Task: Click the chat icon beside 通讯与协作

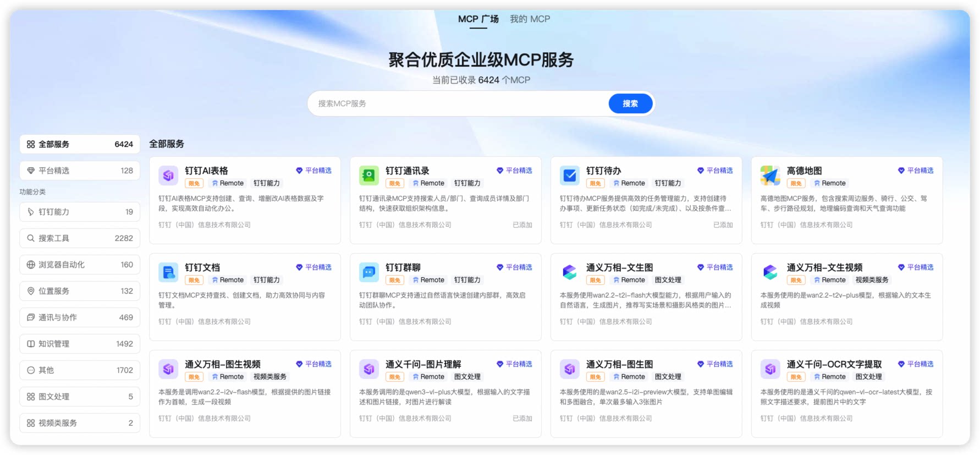Action: tap(31, 317)
